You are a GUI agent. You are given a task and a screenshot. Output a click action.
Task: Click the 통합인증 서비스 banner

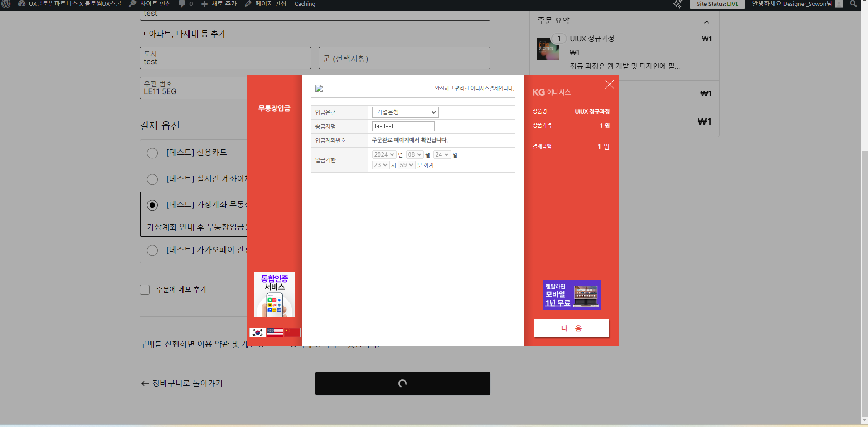[275, 294]
